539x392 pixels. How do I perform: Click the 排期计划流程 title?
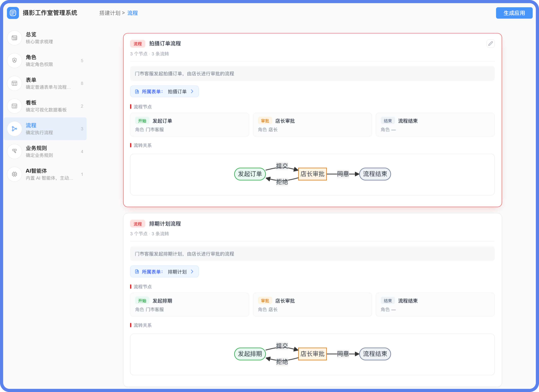click(x=165, y=224)
